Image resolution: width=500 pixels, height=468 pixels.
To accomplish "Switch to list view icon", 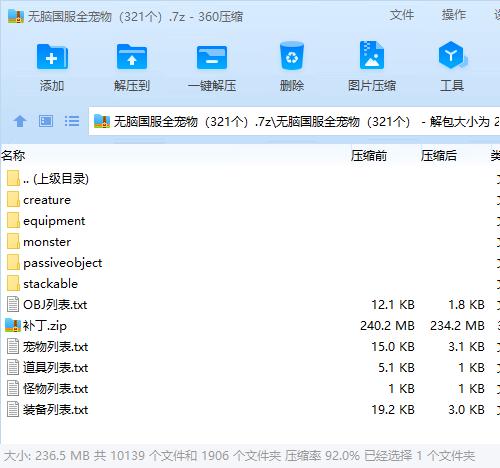I will point(72,121).
